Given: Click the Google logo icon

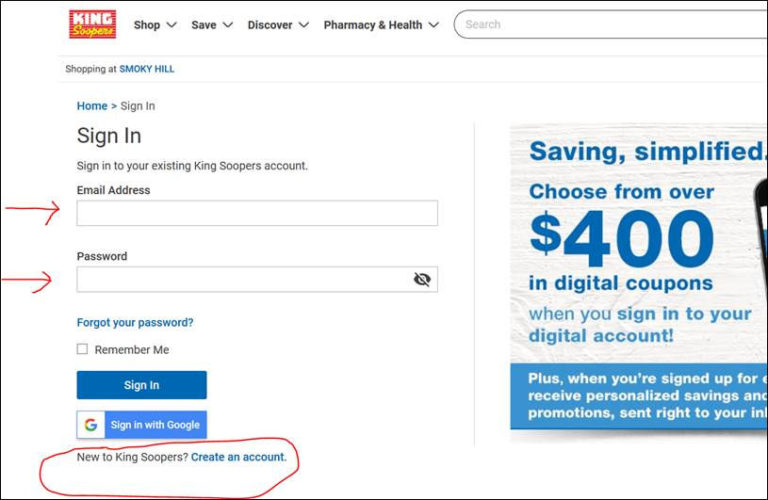Looking at the screenshot, I should point(91,425).
